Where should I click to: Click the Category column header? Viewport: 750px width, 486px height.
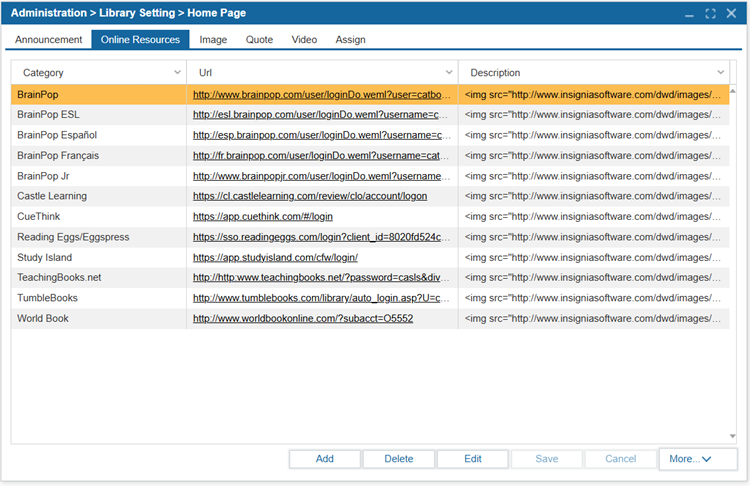tap(99, 73)
